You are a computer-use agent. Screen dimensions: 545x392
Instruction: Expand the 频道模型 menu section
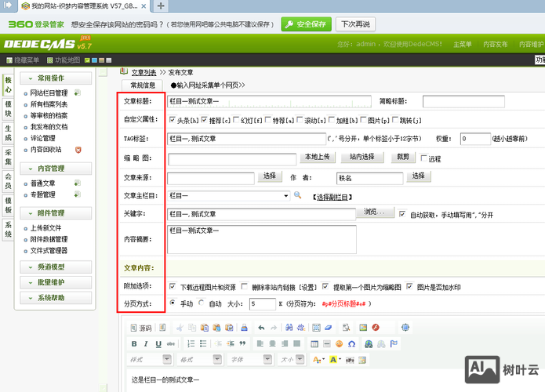(x=56, y=267)
